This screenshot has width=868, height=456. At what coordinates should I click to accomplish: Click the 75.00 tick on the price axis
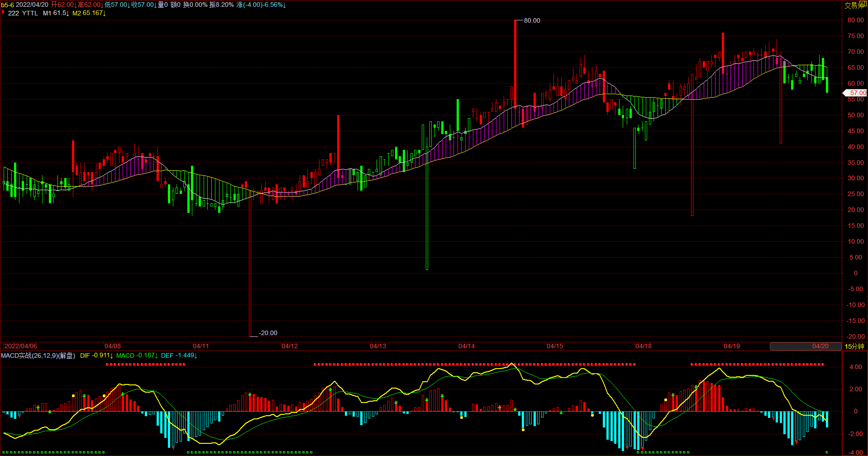tap(855, 36)
